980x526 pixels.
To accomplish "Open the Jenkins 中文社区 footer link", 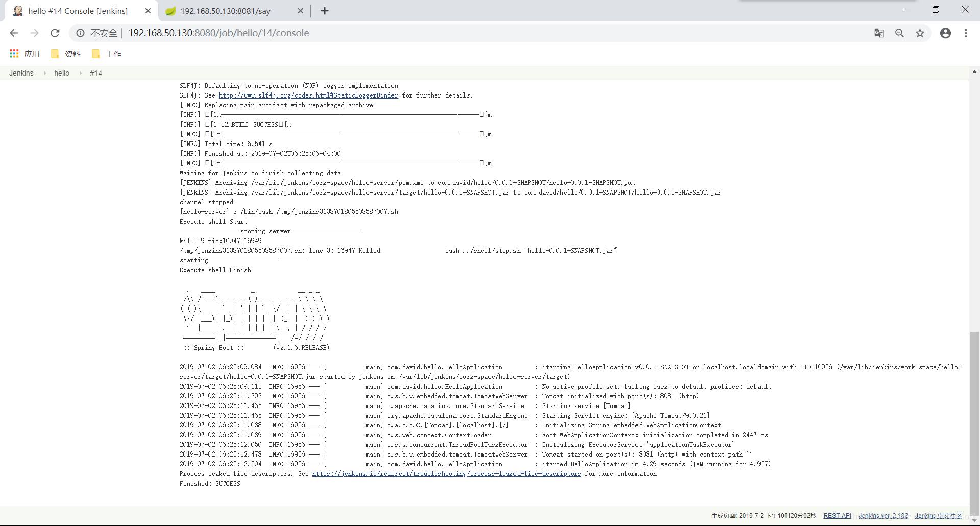I will [x=938, y=516].
